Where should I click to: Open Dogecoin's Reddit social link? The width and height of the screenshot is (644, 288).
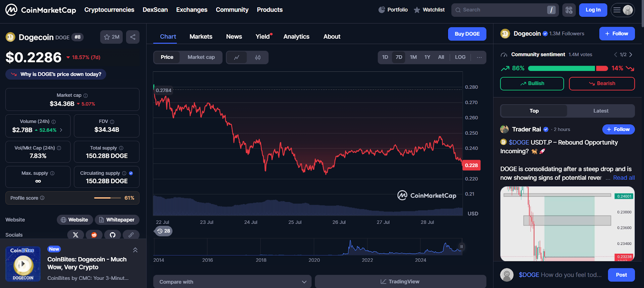94,235
